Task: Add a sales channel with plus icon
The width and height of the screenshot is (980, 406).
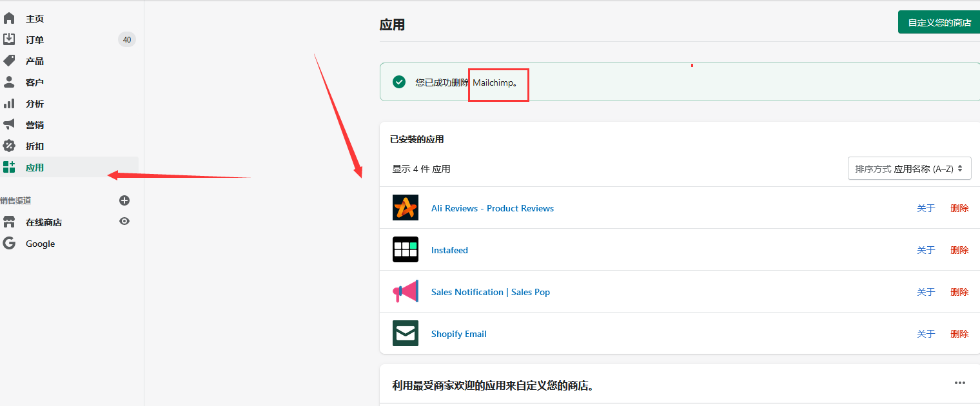Action: click(x=124, y=200)
